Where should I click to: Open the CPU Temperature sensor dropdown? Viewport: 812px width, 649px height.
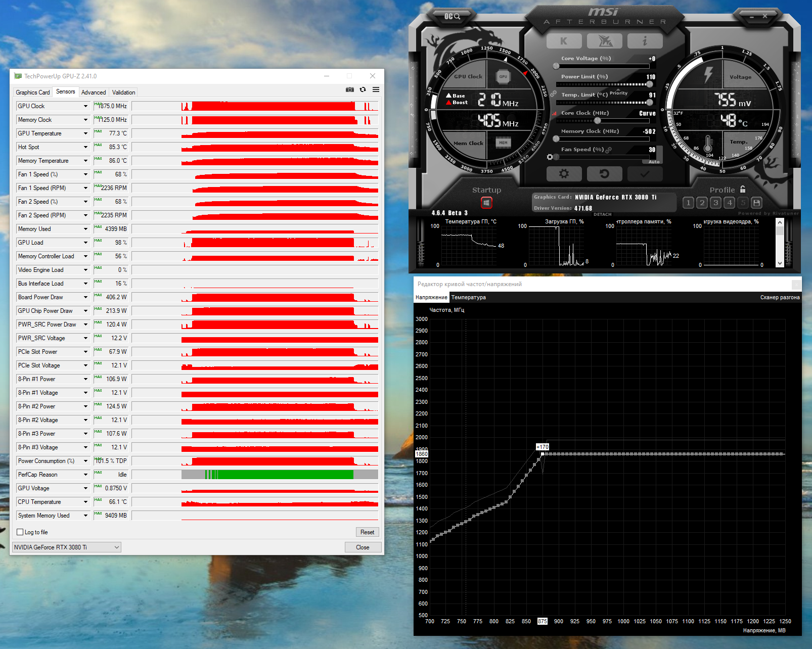pyautogui.click(x=85, y=502)
